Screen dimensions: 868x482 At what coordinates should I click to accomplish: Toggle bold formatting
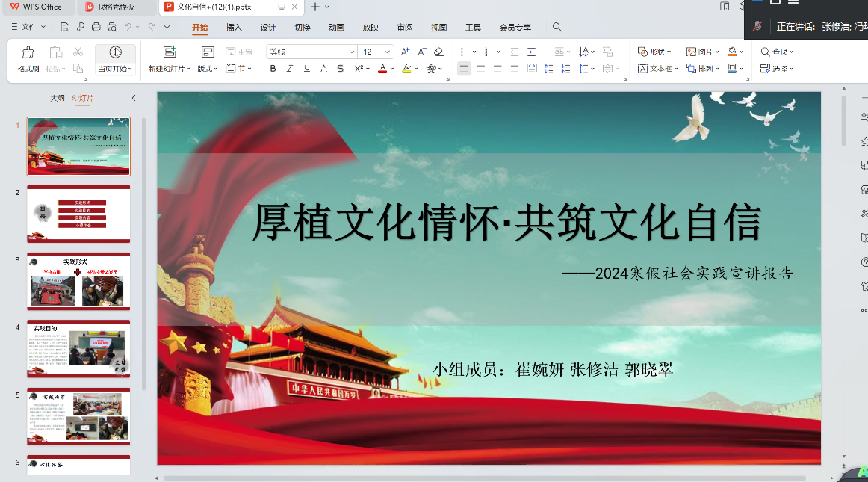tap(273, 69)
